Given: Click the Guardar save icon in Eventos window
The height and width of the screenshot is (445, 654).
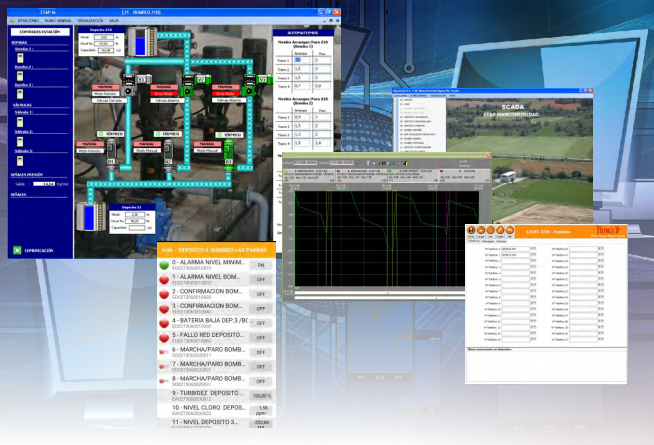Looking at the screenshot, I should [x=471, y=231].
